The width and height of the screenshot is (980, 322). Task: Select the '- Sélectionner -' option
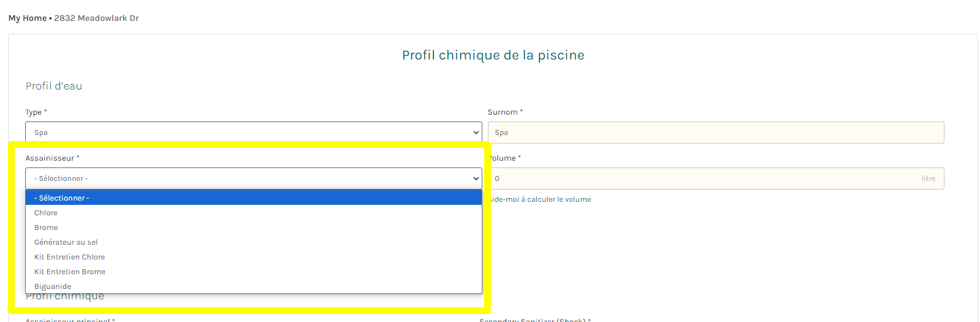tap(254, 198)
